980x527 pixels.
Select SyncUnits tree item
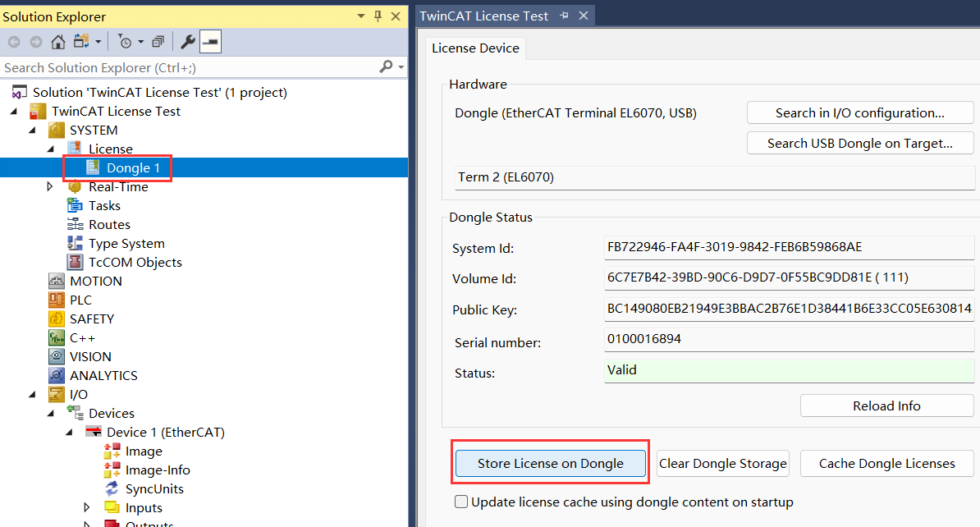154,489
